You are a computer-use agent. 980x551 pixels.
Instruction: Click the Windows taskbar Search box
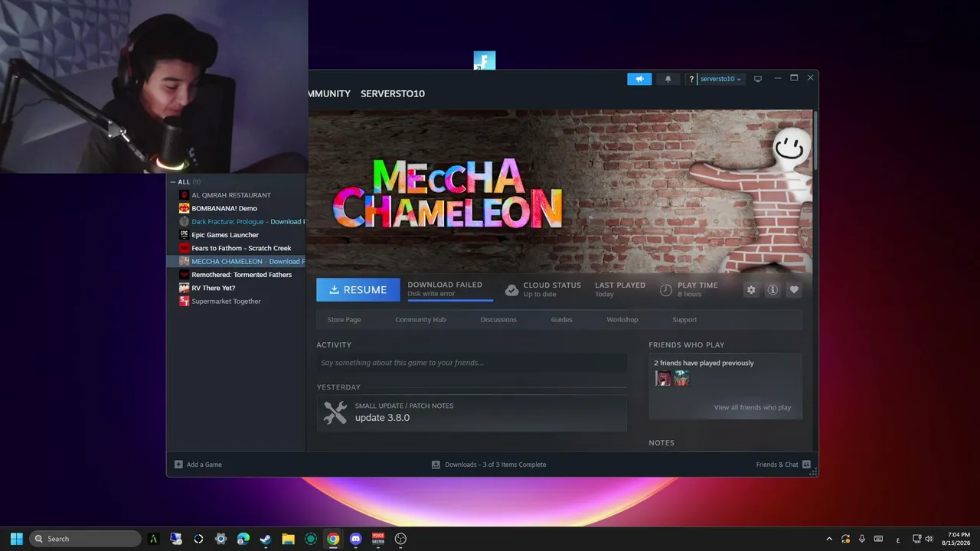pos(85,539)
